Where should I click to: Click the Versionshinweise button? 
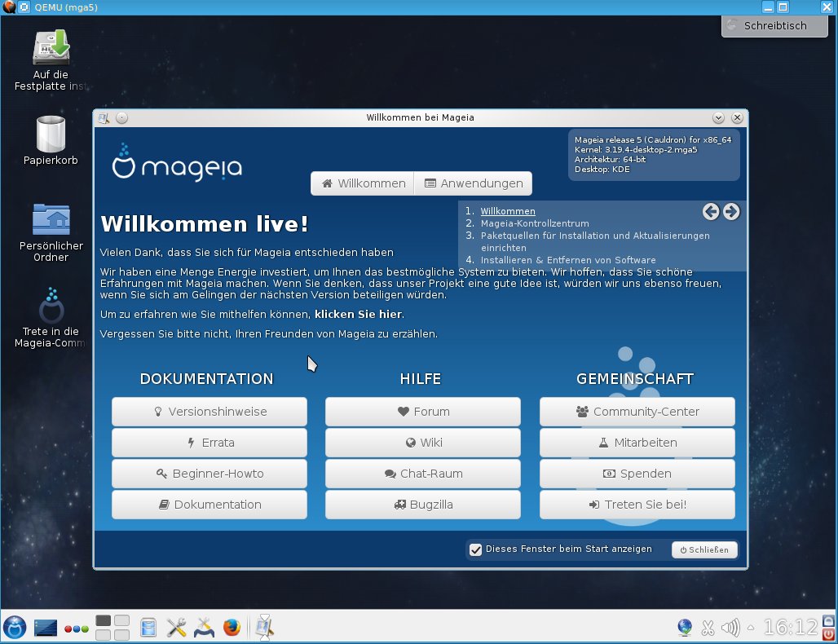click(x=209, y=412)
